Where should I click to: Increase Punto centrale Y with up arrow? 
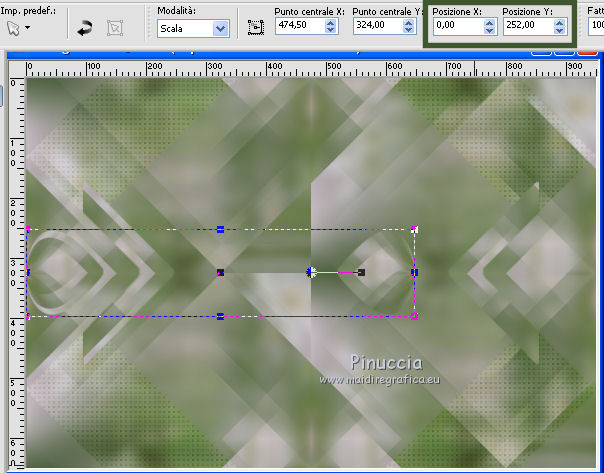tap(409, 23)
